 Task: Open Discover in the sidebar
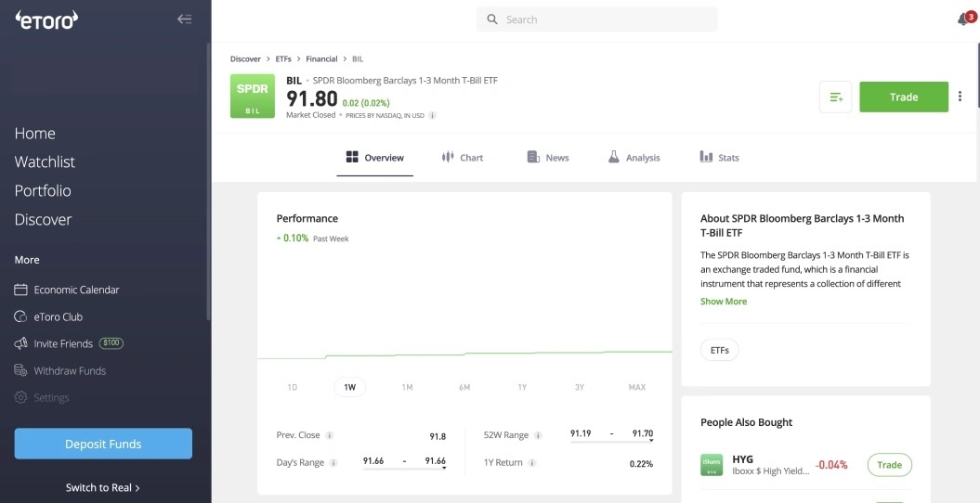coord(43,220)
